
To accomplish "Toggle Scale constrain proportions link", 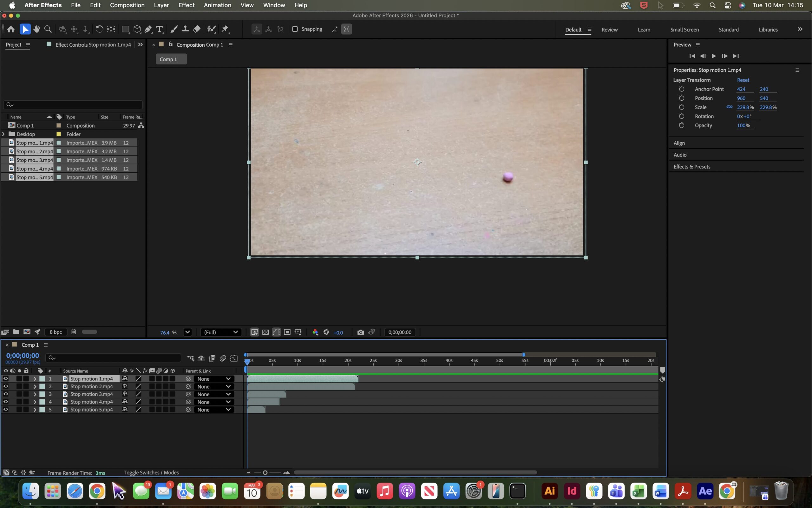I will coord(730,107).
